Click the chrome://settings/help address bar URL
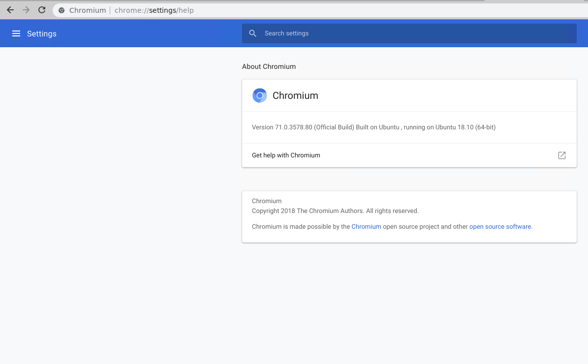This screenshot has width=588, height=364. [x=154, y=10]
